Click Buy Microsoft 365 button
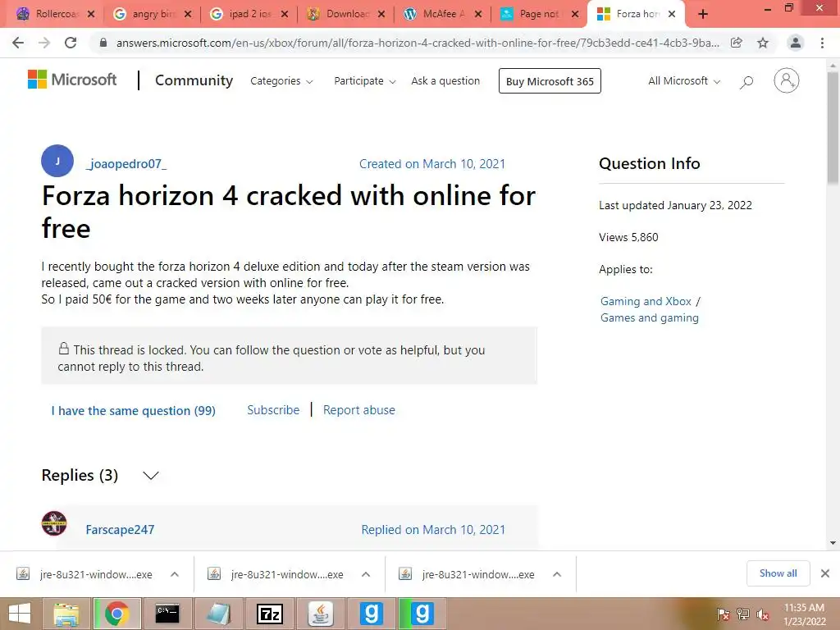 (x=550, y=81)
